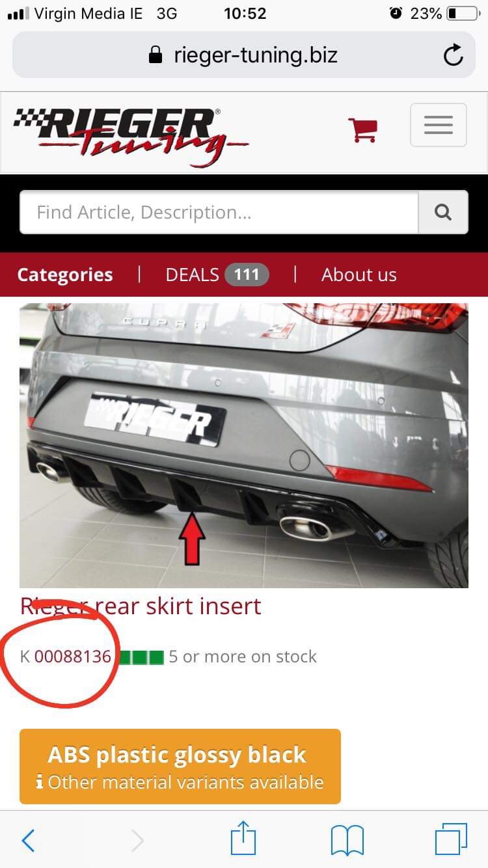The width and height of the screenshot is (488, 868).
Task: Expand ABS plastic glossy black variants
Action: (x=180, y=766)
